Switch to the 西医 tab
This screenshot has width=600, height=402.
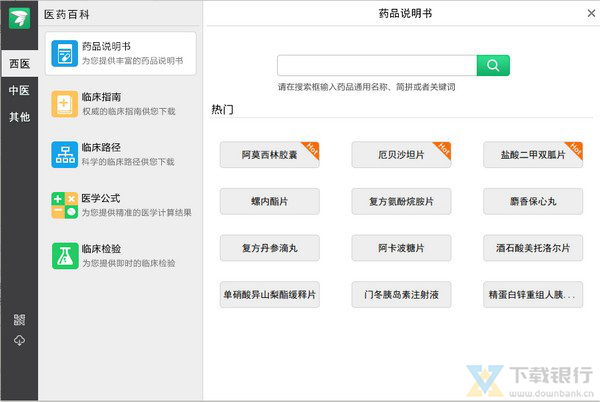tap(19, 64)
